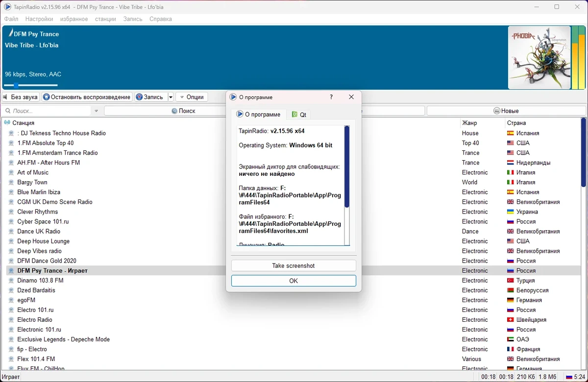Click the TapinRadio app icon in title bar
This screenshot has width=588, height=382.
pos(8,7)
